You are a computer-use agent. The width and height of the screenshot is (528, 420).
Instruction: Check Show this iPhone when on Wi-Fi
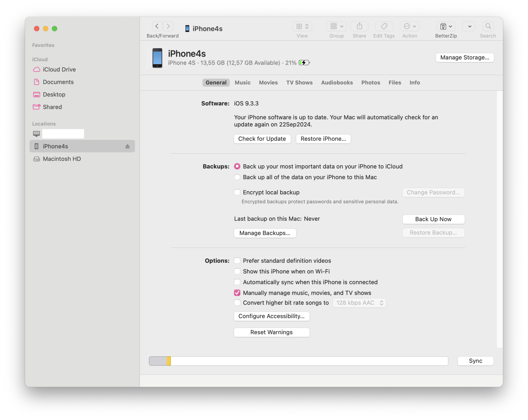[x=237, y=271]
